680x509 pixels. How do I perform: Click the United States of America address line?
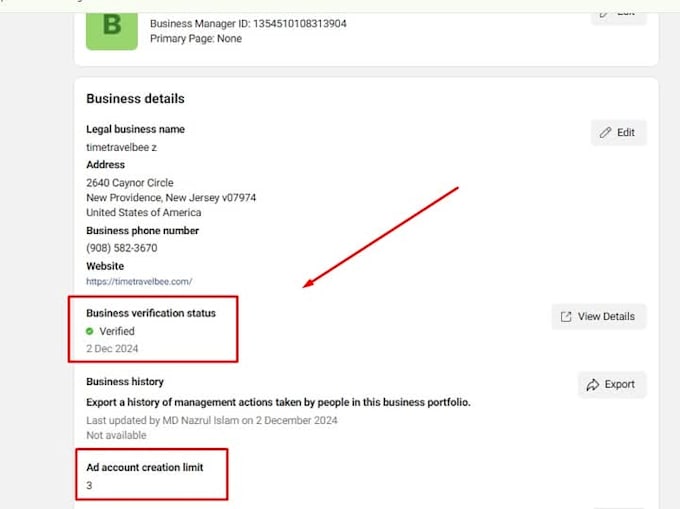143,212
